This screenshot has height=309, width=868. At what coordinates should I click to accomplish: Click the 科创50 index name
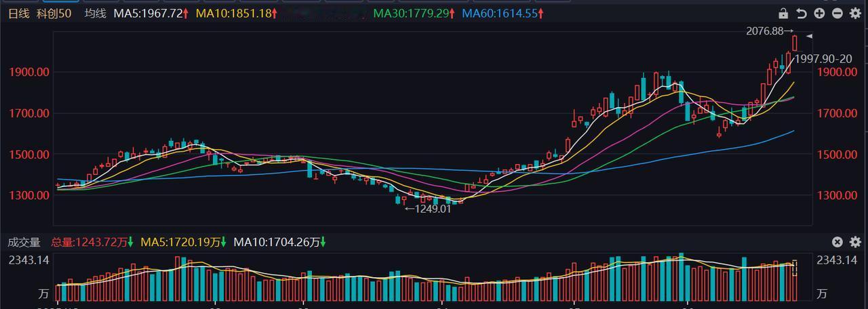pyautogui.click(x=55, y=14)
